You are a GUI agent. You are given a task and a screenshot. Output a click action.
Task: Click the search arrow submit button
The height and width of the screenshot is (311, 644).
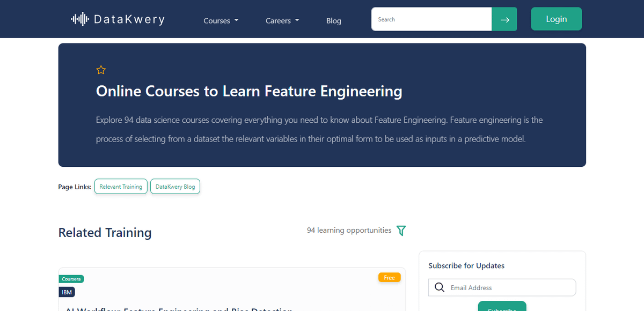[504, 19]
